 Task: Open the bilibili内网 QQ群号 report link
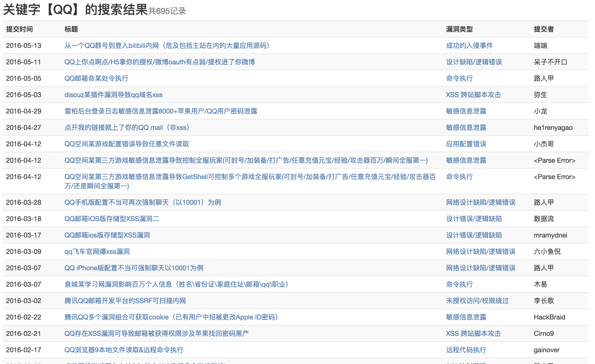167,45
